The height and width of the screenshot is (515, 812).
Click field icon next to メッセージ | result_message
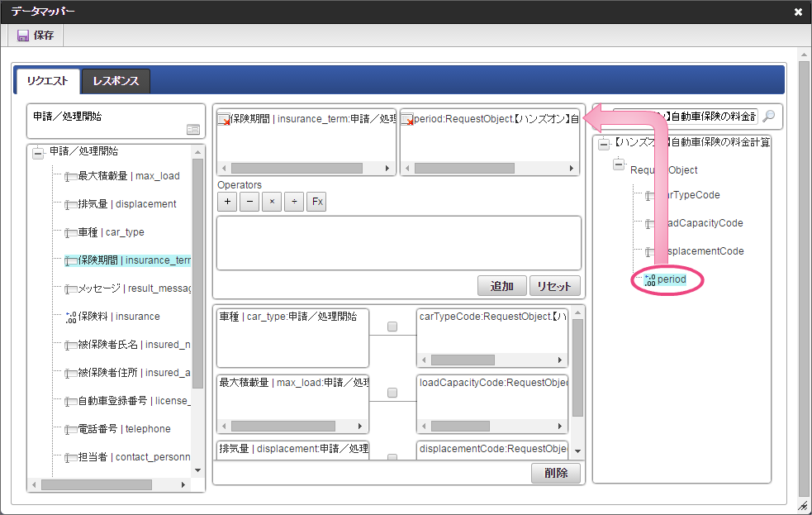click(71, 288)
